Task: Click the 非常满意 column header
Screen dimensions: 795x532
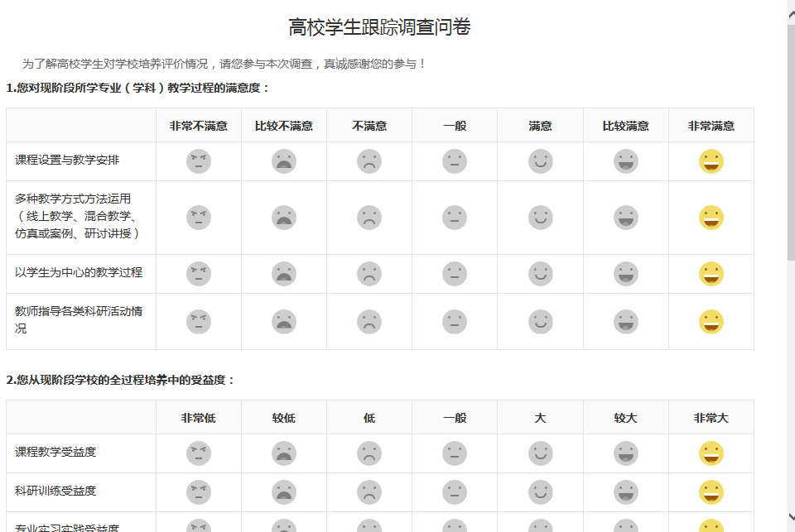Action: point(711,126)
